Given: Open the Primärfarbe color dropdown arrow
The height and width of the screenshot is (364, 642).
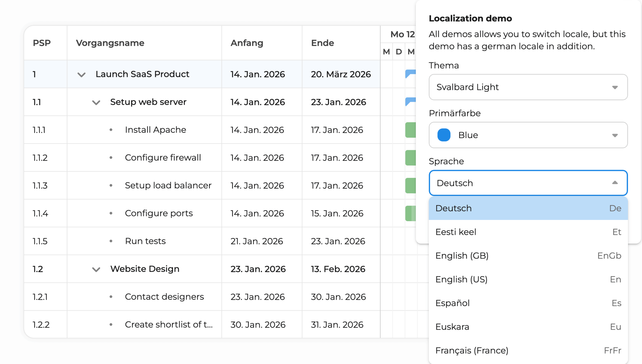Looking at the screenshot, I should [615, 135].
